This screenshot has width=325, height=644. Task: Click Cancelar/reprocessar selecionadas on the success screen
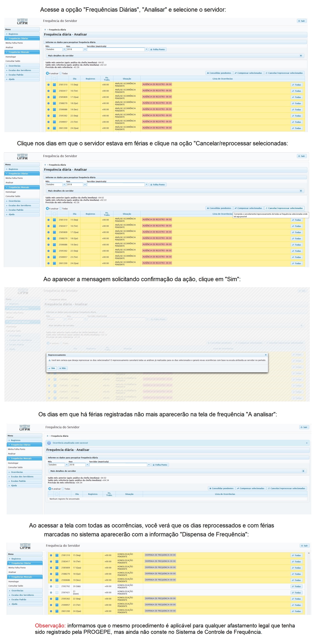pos(287,488)
